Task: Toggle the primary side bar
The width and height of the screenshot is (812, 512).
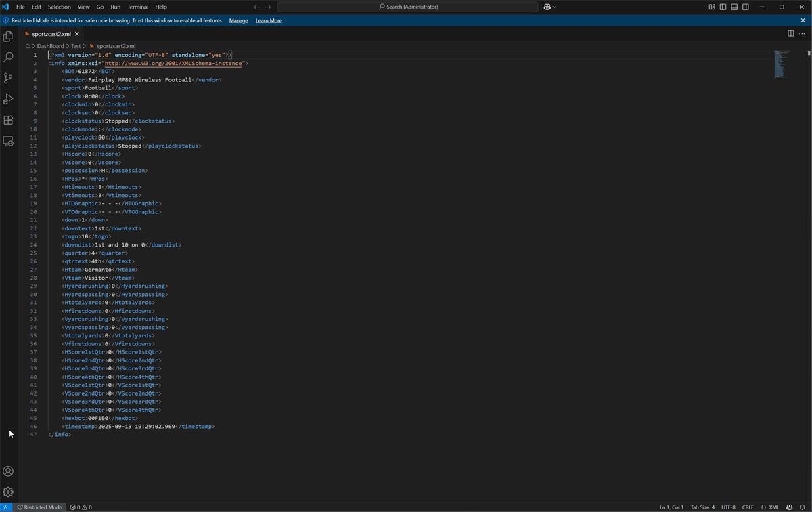Action: click(723, 7)
